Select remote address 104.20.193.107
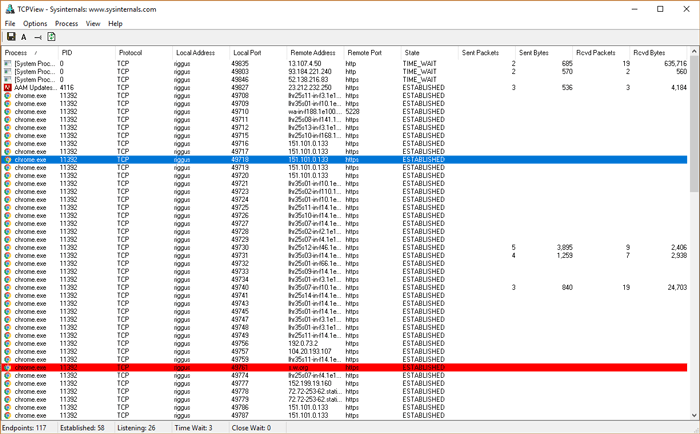This screenshot has height=434, width=700. 310,351
